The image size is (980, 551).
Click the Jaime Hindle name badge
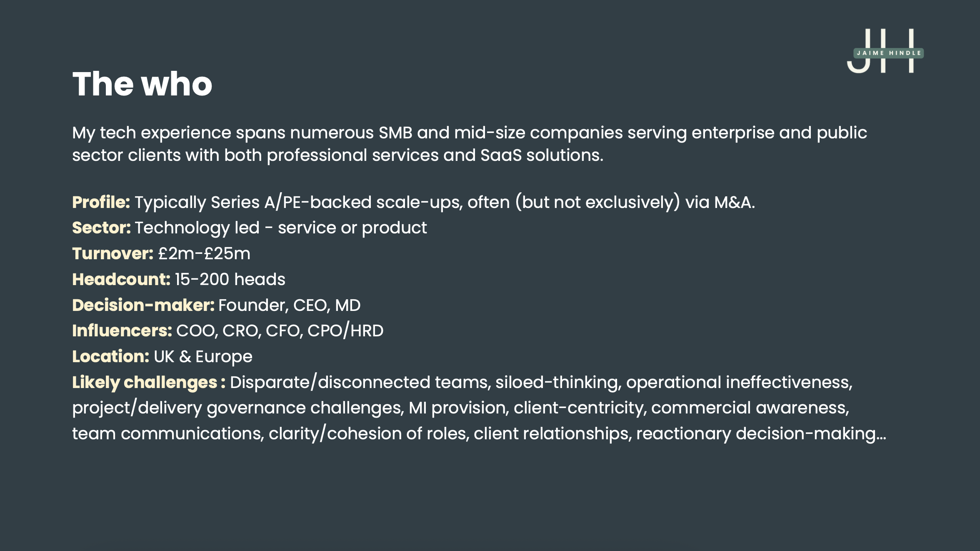pos(888,53)
